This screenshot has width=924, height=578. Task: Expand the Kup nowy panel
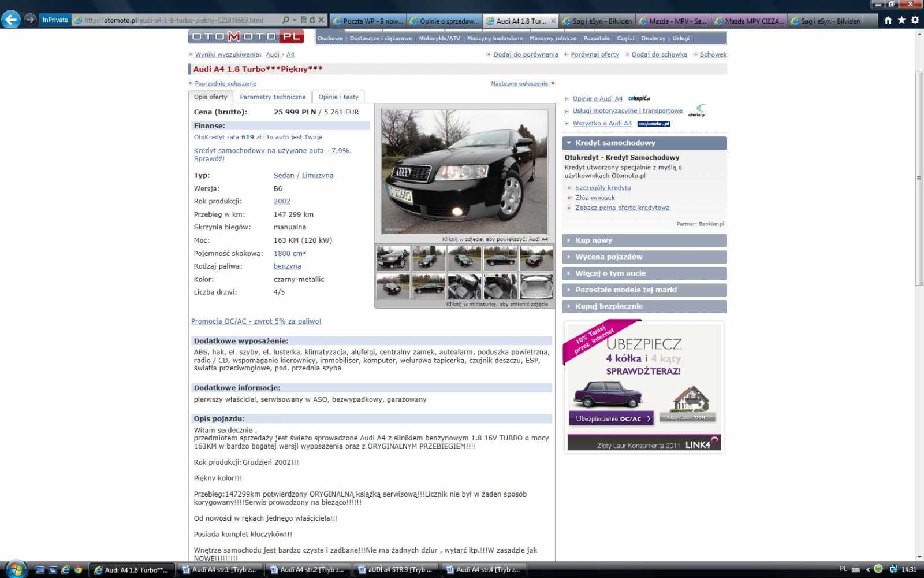(x=644, y=240)
